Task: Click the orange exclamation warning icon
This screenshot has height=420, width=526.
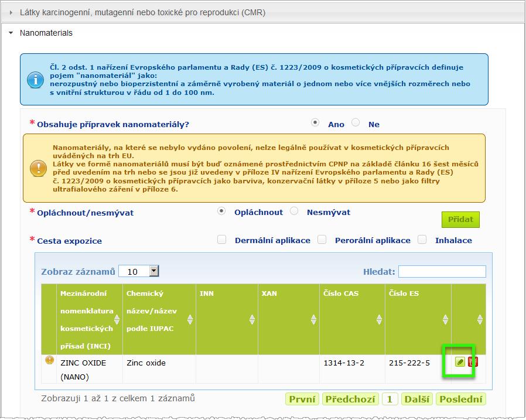Action: [x=38, y=168]
